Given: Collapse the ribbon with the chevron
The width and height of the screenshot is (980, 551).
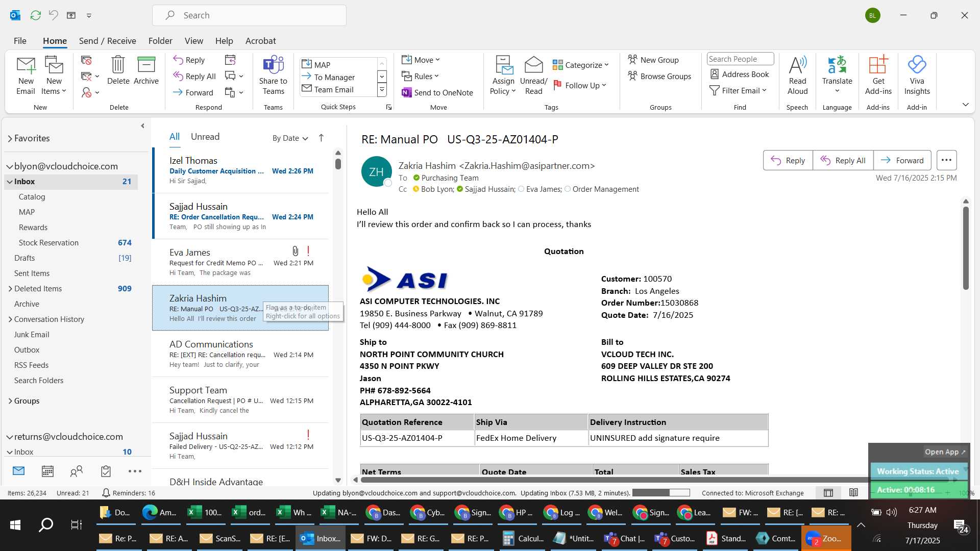Looking at the screenshot, I should (965, 105).
